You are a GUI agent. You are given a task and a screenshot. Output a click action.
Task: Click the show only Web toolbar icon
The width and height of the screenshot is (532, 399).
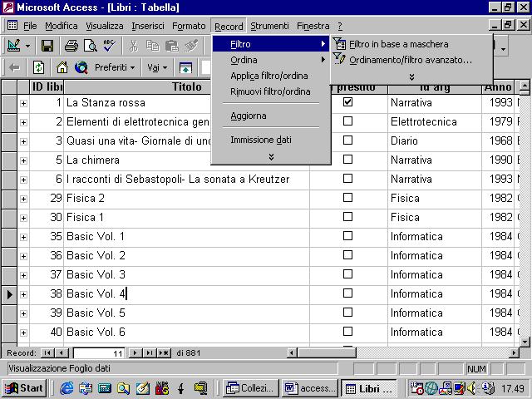coord(185,67)
